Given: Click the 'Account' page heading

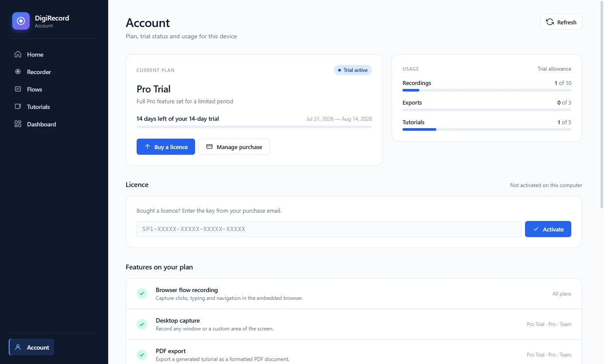Looking at the screenshot, I should point(148,23).
